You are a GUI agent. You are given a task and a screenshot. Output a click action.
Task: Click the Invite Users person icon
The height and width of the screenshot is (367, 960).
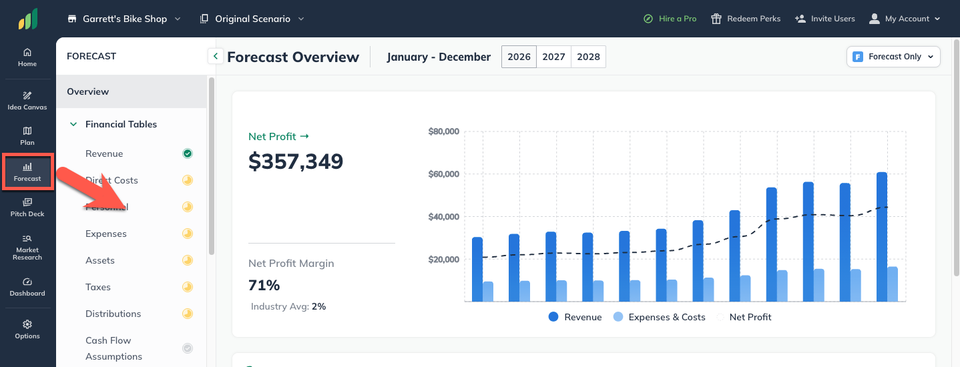[x=800, y=19]
